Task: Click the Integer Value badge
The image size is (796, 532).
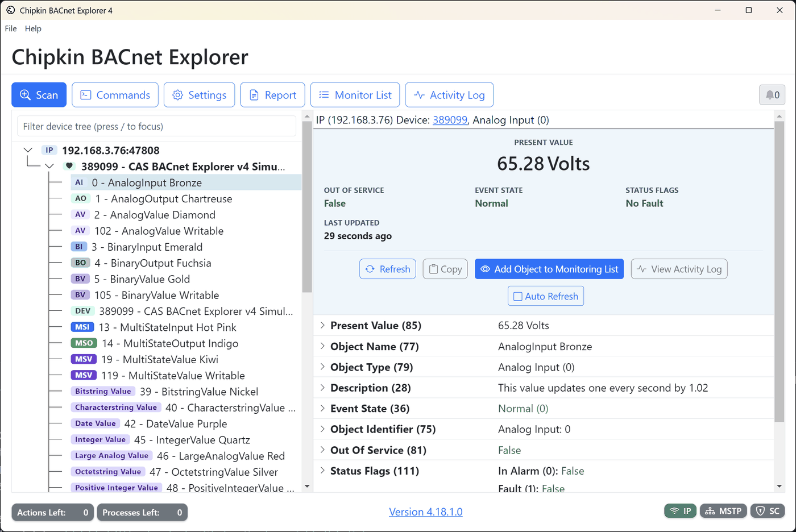Action: tap(100, 439)
